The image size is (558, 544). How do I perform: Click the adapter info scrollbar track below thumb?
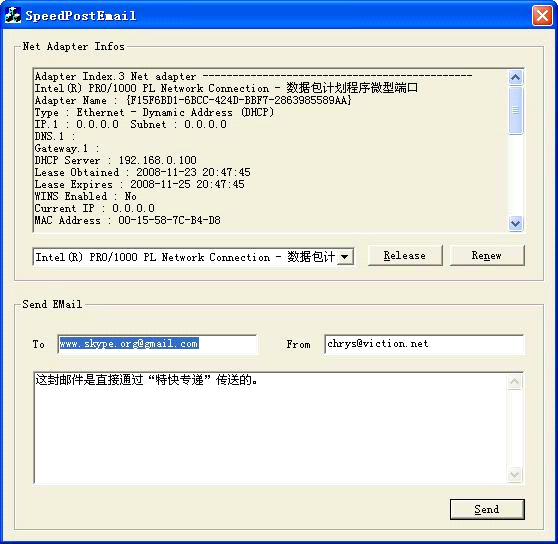(515, 175)
